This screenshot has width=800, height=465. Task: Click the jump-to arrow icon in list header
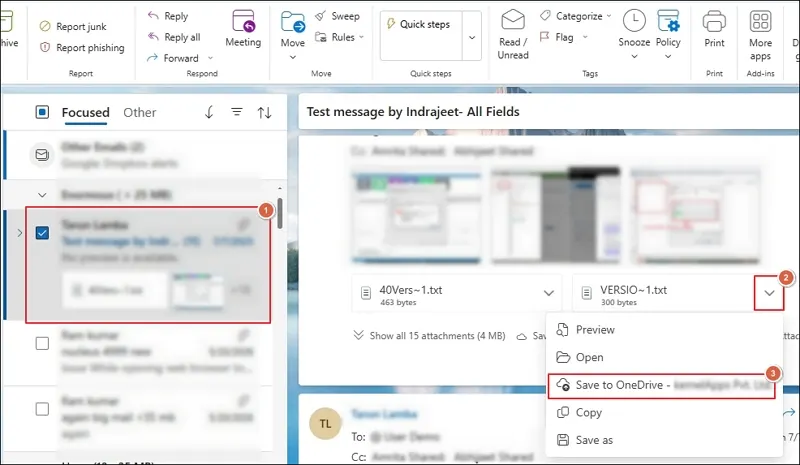pos(209,112)
